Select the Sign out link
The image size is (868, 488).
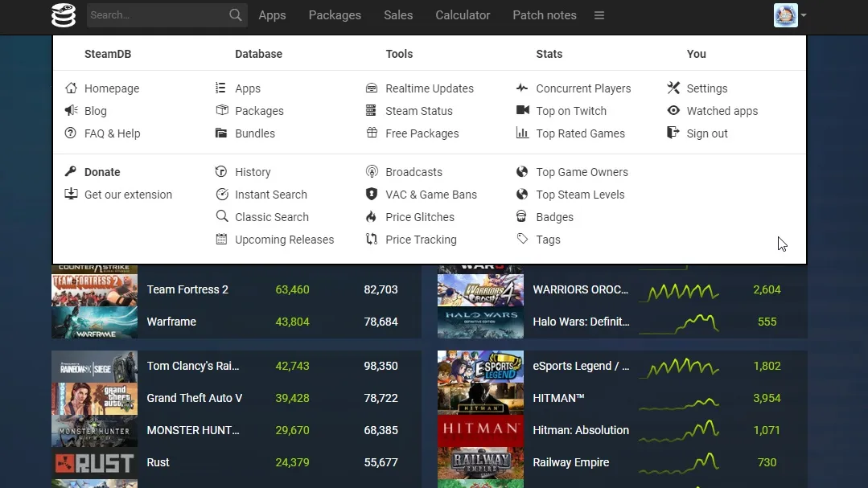click(706, 133)
